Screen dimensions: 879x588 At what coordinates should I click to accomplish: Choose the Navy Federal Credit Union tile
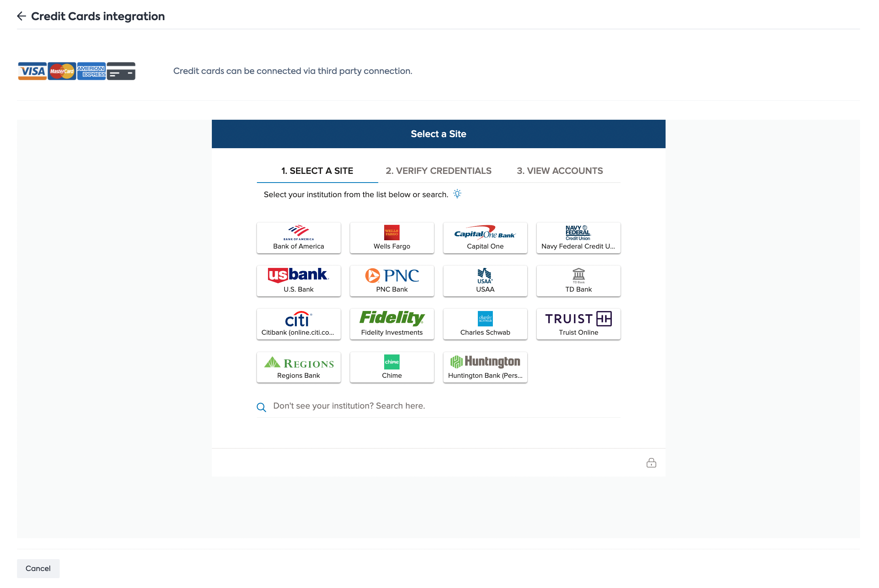[578, 237]
